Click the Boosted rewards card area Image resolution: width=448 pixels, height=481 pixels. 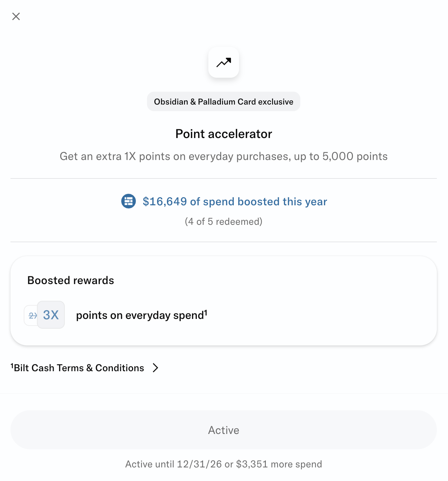click(x=224, y=301)
